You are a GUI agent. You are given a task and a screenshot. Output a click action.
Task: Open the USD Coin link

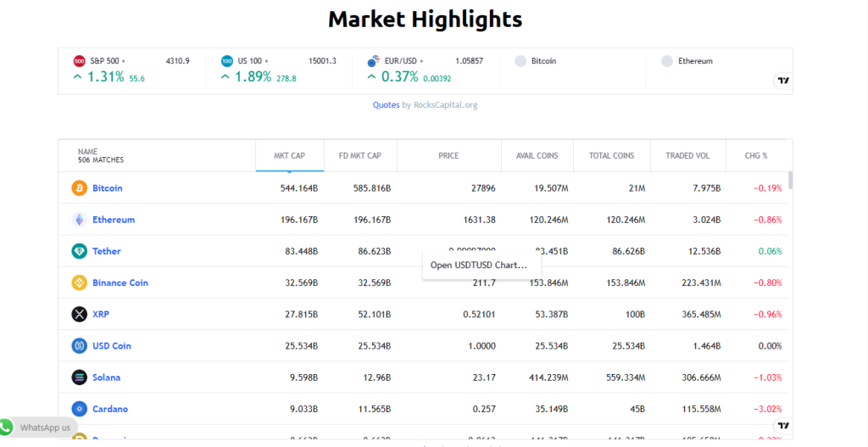[x=112, y=345]
